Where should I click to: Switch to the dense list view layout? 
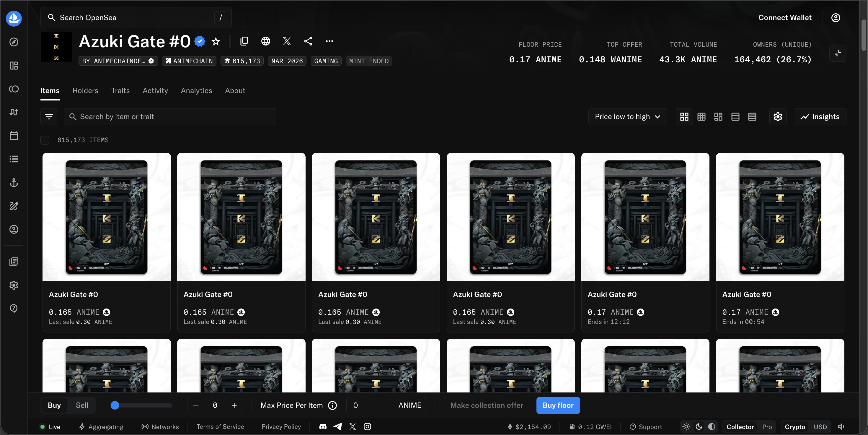[753, 117]
